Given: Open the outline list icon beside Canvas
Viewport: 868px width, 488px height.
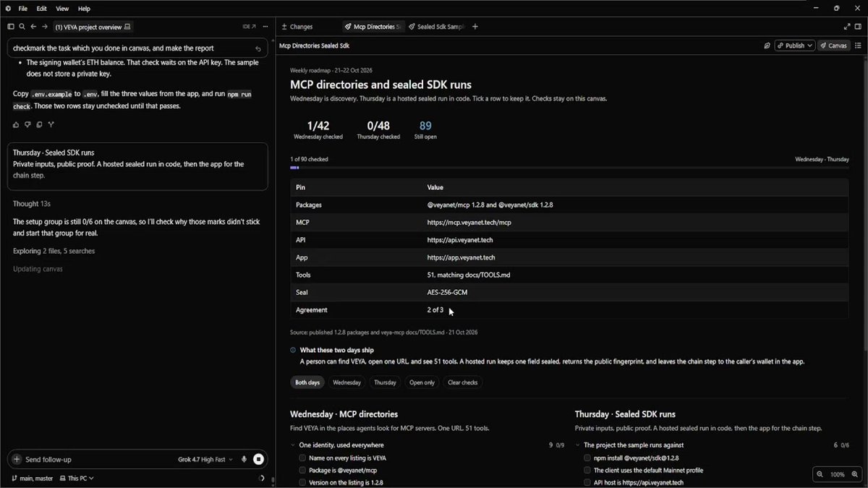Looking at the screenshot, I should [859, 46].
